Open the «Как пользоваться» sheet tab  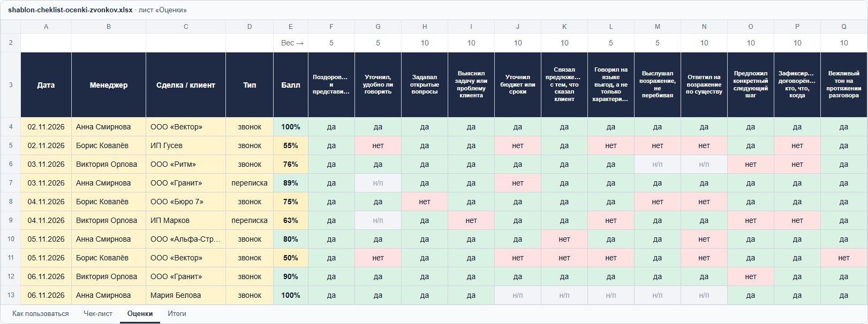click(41, 314)
